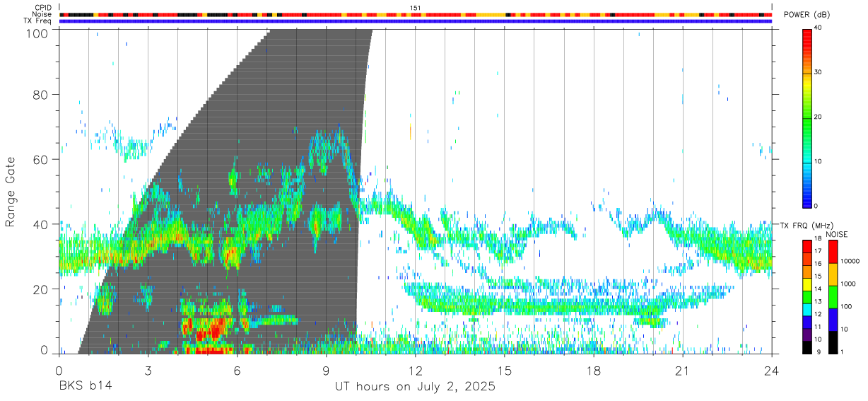Click the 12 hour tick on the UT axis

point(416,371)
